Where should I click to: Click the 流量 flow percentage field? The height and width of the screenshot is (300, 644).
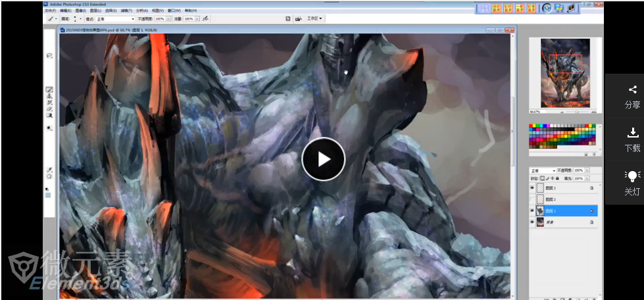point(189,19)
